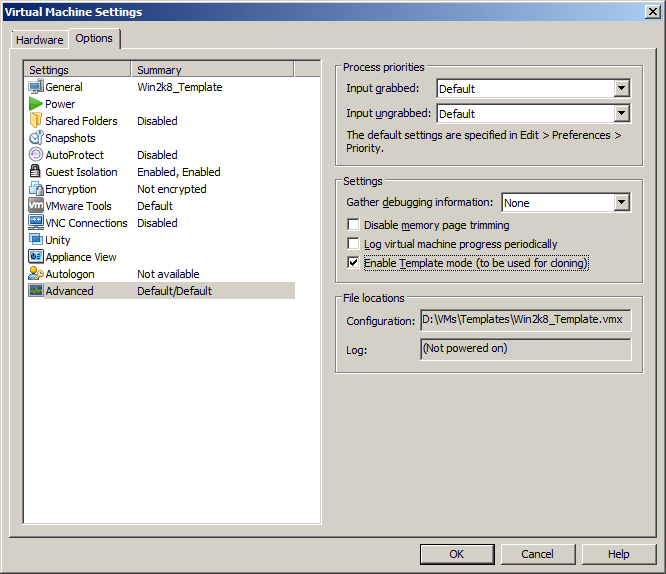Click the "Not encrypted" summary value

pyautogui.click(x=172, y=189)
